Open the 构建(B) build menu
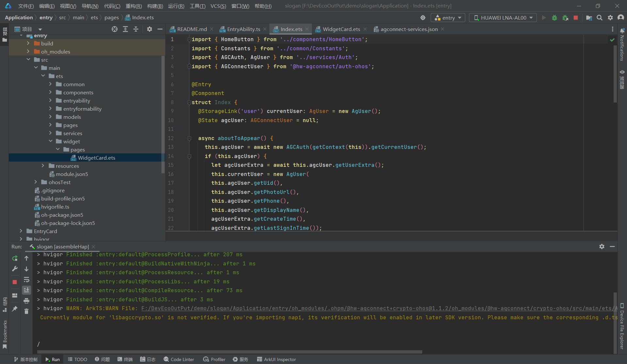The image size is (627, 364). coord(155,6)
